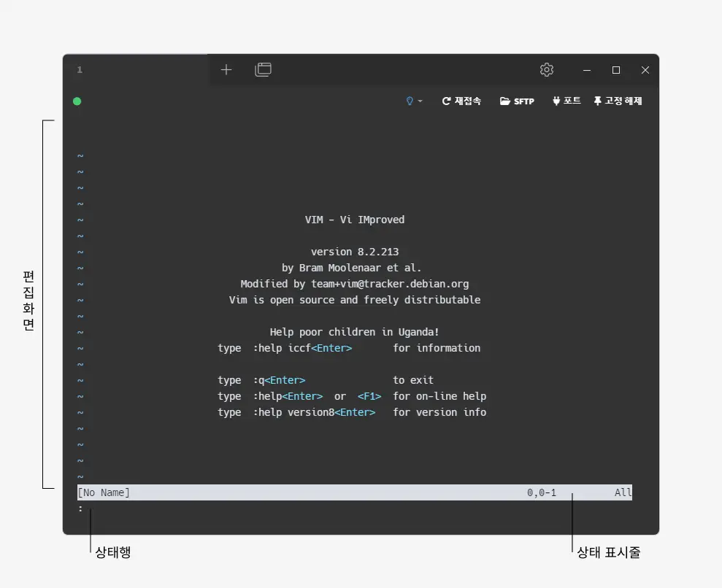The width and height of the screenshot is (722, 588).
Task: Switch to the session tab on the left
Action: (x=79, y=69)
